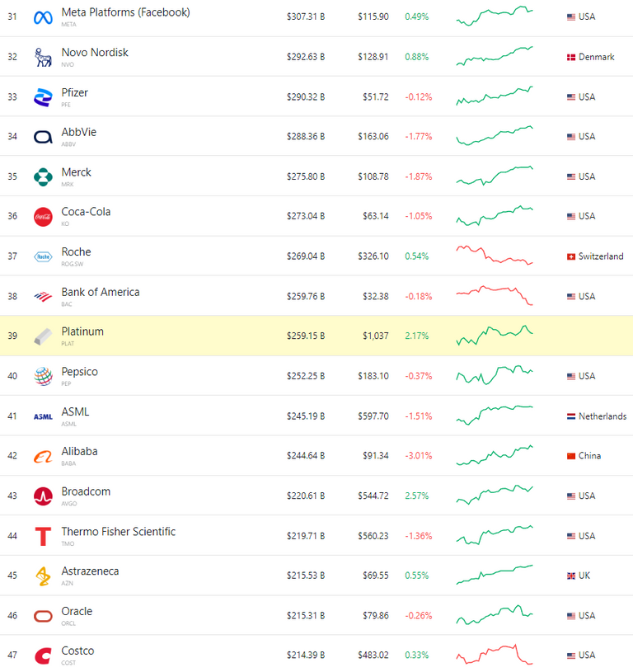This screenshot has width=633, height=672.
Task: Click the Oracle red oval logo
Action: (43, 616)
